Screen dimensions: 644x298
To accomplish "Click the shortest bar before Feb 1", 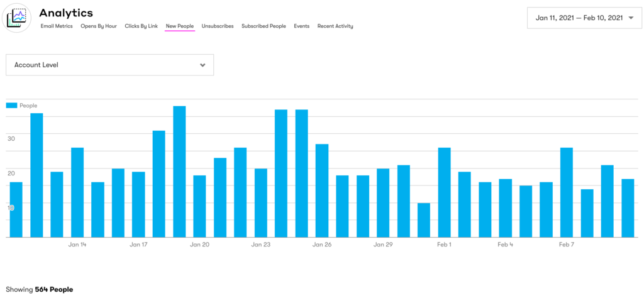I will tap(424, 220).
